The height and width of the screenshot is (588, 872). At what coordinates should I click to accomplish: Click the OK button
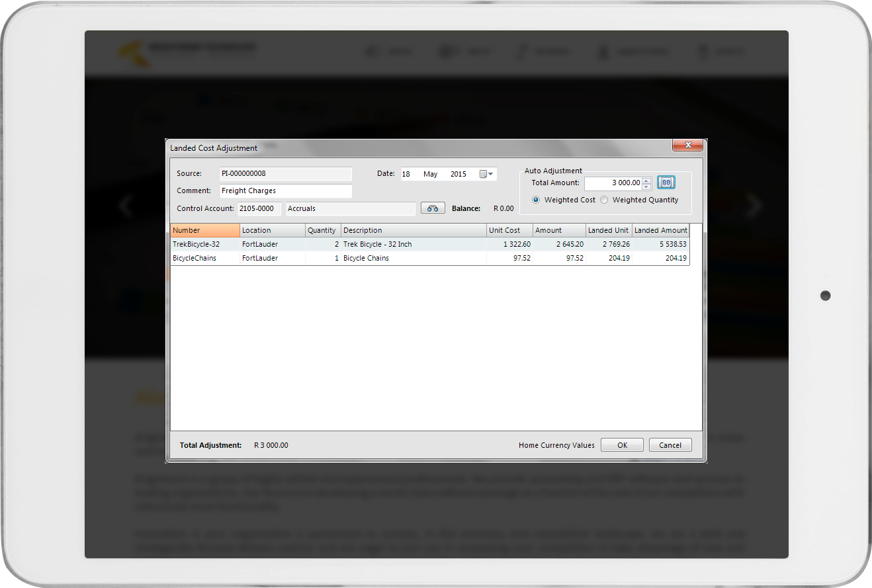(x=622, y=445)
